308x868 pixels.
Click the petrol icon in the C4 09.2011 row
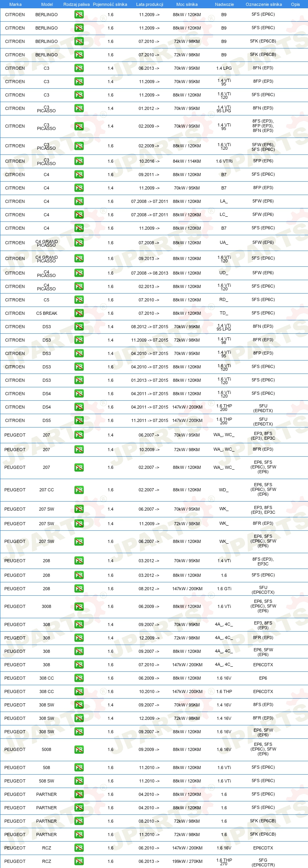pyautogui.click(x=79, y=175)
